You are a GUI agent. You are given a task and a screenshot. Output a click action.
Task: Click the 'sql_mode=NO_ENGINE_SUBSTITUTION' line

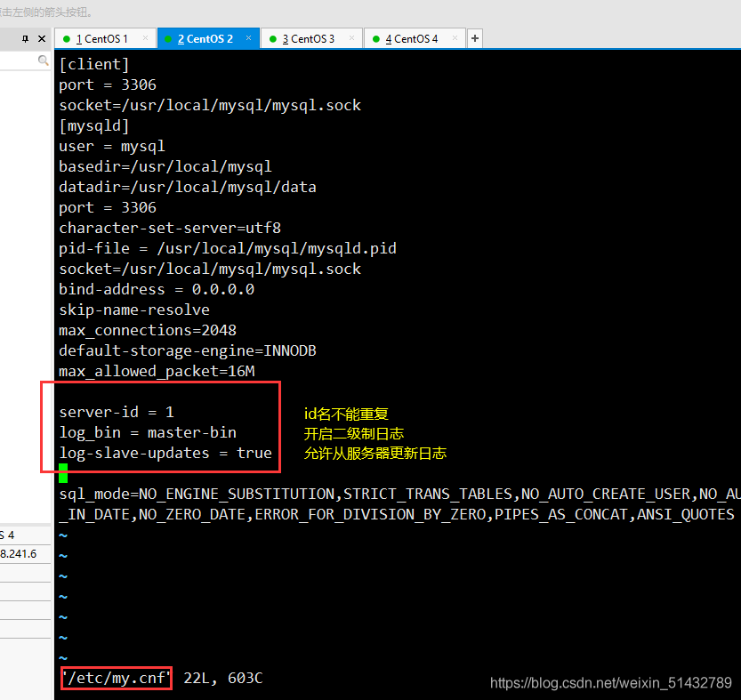tap(399, 494)
